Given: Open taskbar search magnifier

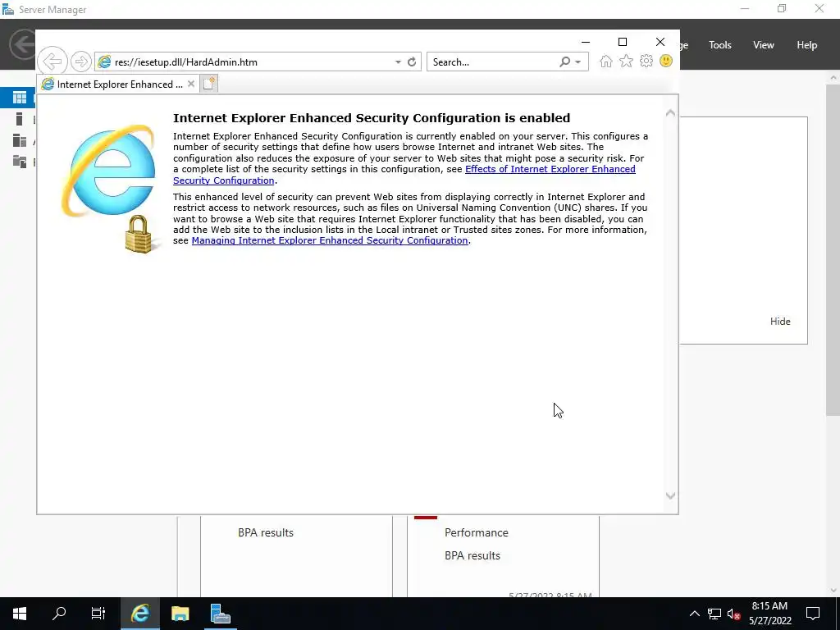Looking at the screenshot, I should (x=59, y=614).
